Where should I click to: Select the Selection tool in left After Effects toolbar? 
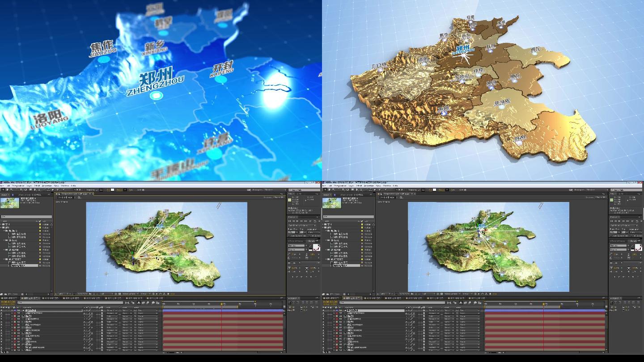coord(3,189)
